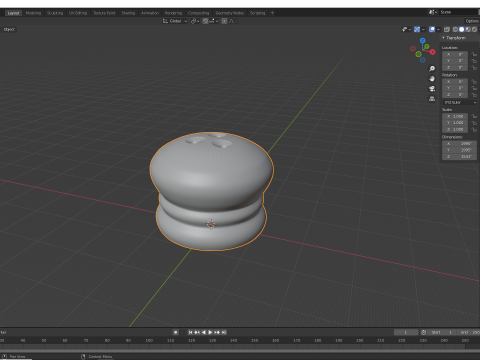This screenshot has width=480, height=360.
Task: Select solid viewport shading
Action: click(x=462, y=30)
